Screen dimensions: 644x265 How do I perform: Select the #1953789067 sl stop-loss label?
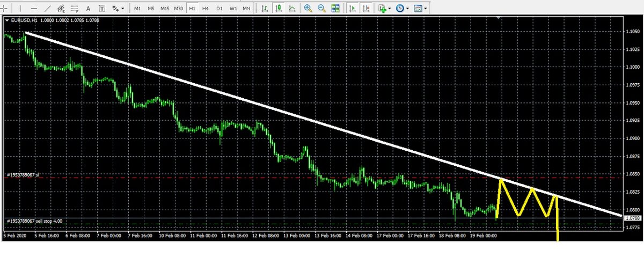tap(23, 175)
